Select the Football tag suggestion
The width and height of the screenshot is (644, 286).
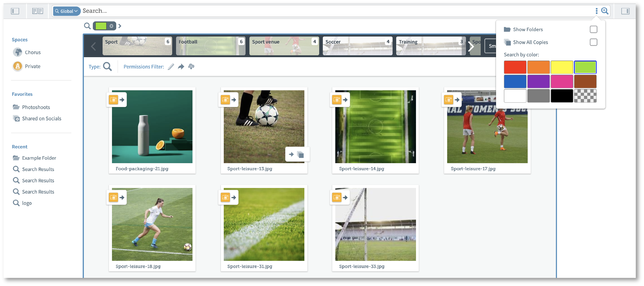click(210, 46)
